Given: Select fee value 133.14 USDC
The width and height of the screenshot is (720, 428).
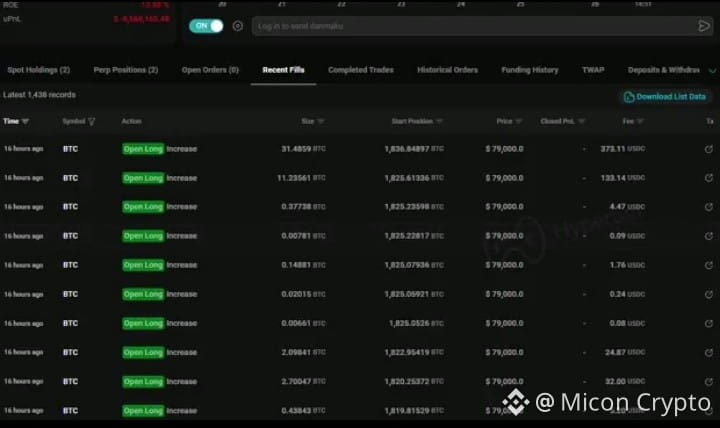Looking at the screenshot, I should coord(623,178).
